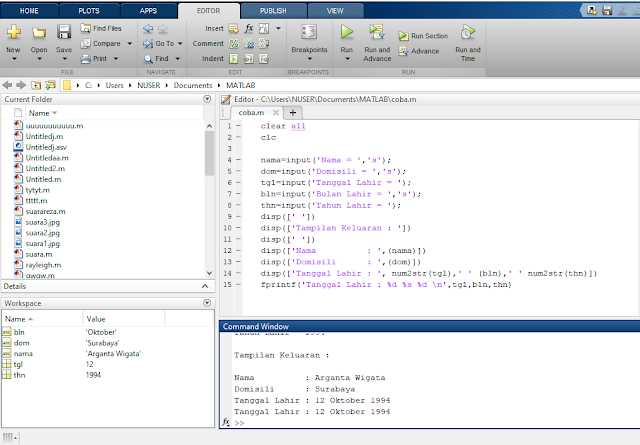Click Documents in the path bar
This screenshot has width=640, height=445.
tap(193, 85)
